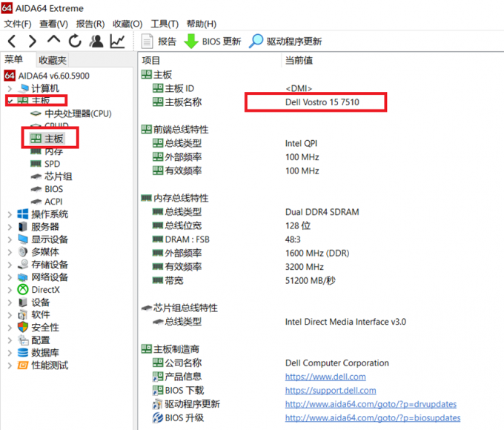Click the 计算机 computer icon

pos(23,88)
